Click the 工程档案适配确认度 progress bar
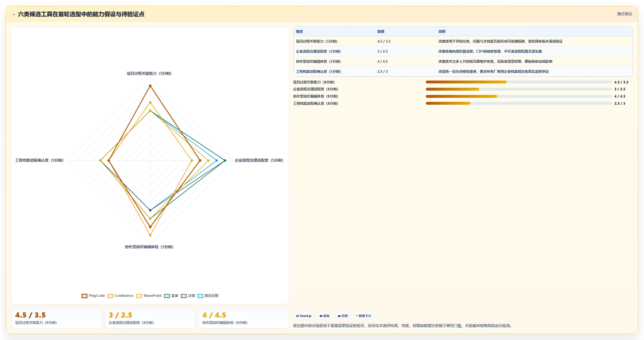The height and width of the screenshot is (340, 644). point(519,103)
